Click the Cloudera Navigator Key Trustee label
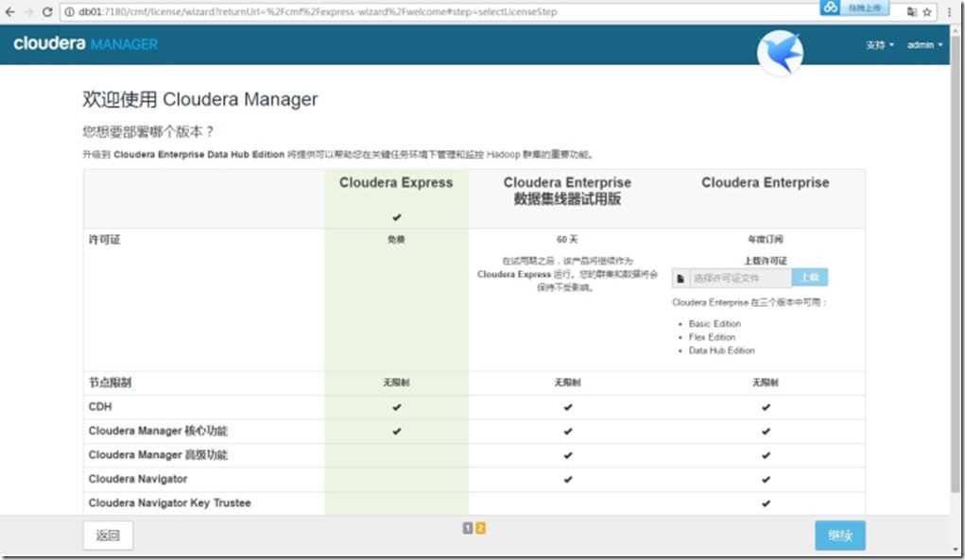 (169, 502)
